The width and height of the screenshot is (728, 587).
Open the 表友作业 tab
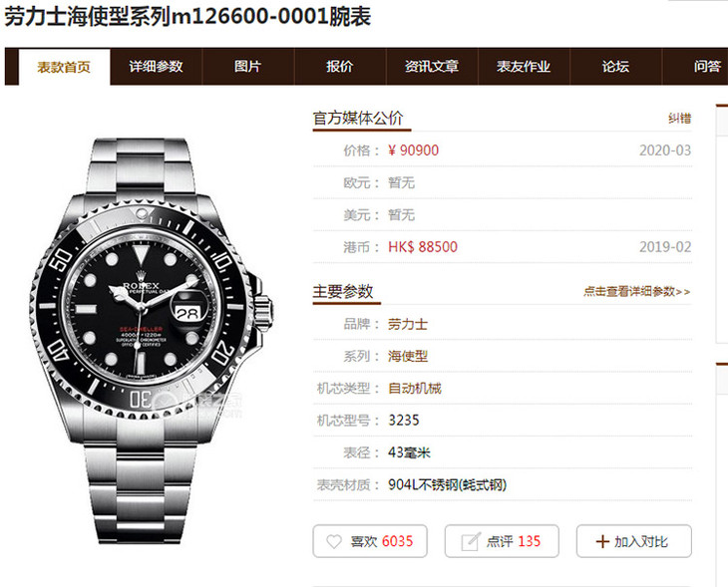click(x=524, y=67)
